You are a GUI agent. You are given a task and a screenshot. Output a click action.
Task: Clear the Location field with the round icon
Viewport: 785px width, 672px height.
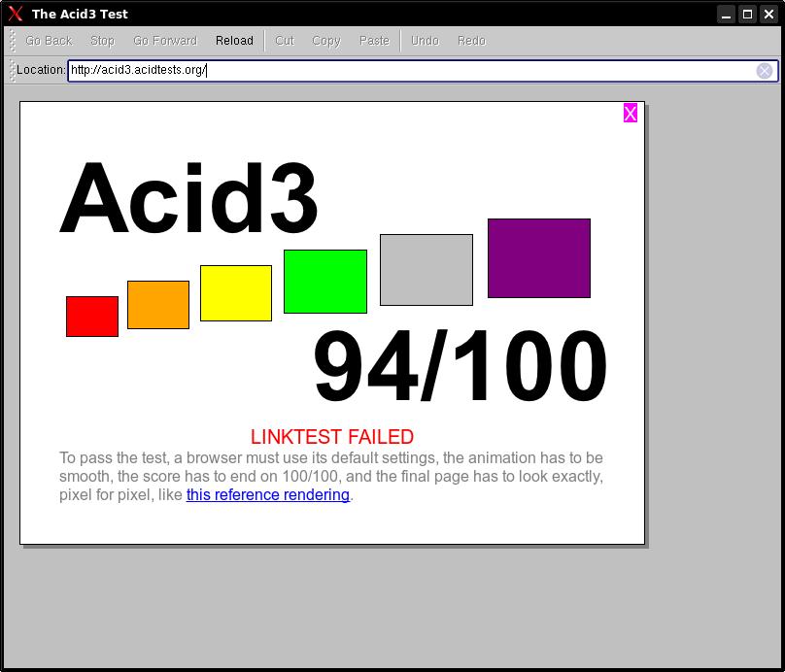[x=764, y=71]
